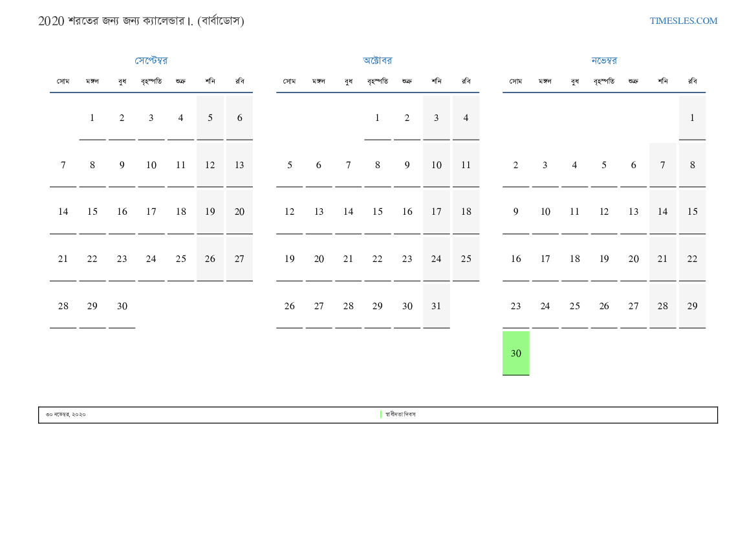Click the নভেম্বর (November) month heading
Image resolution: width=756 pixels, height=535 pixels.
[603, 61]
